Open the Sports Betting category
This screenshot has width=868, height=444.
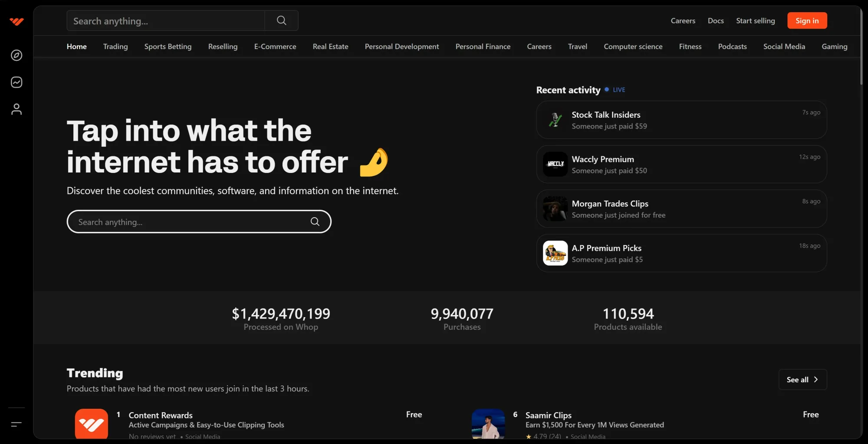(x=168, y=46)
